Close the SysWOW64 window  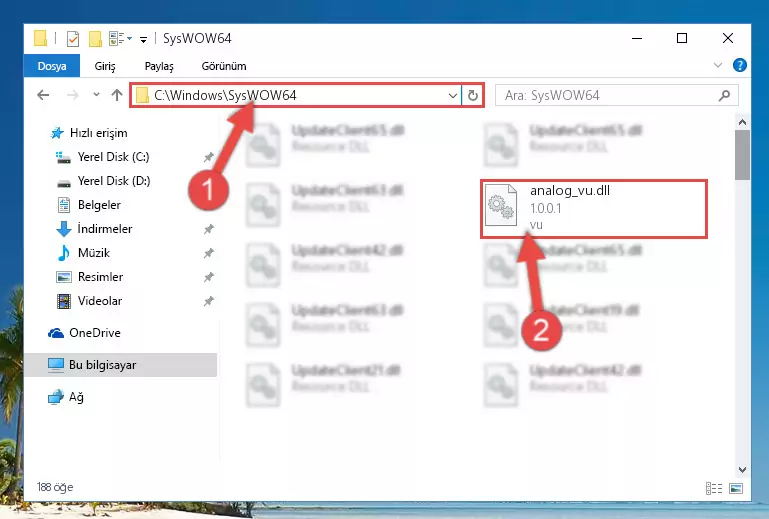728,38
